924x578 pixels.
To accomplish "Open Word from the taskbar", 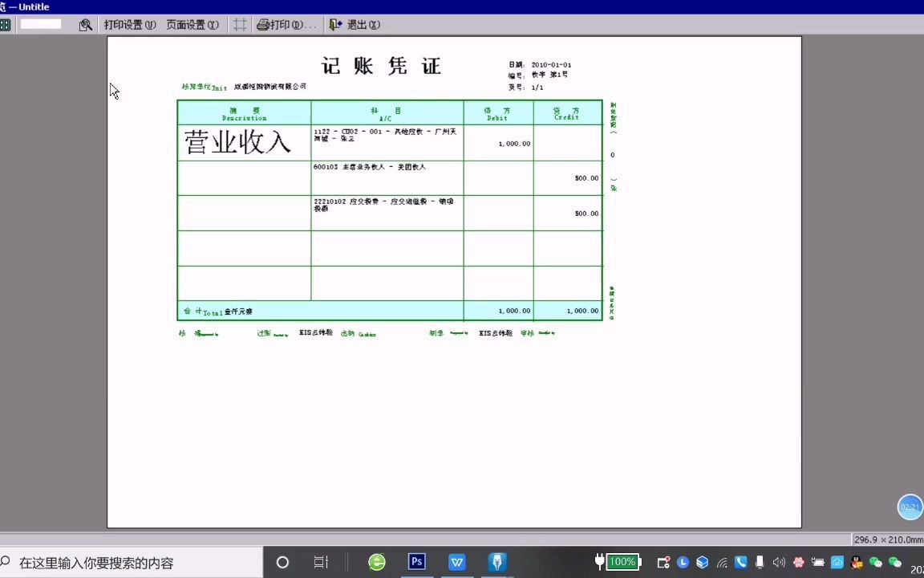I will coord(456,562).
